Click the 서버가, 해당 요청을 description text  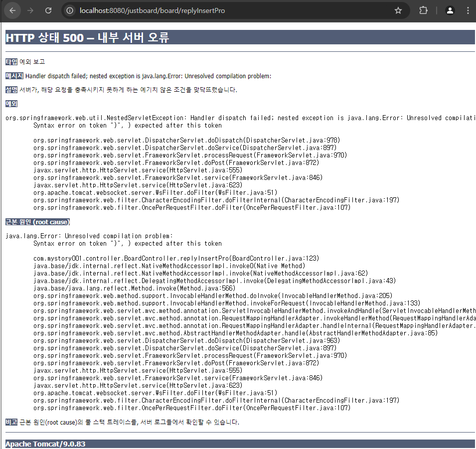[x=128, y=90]
